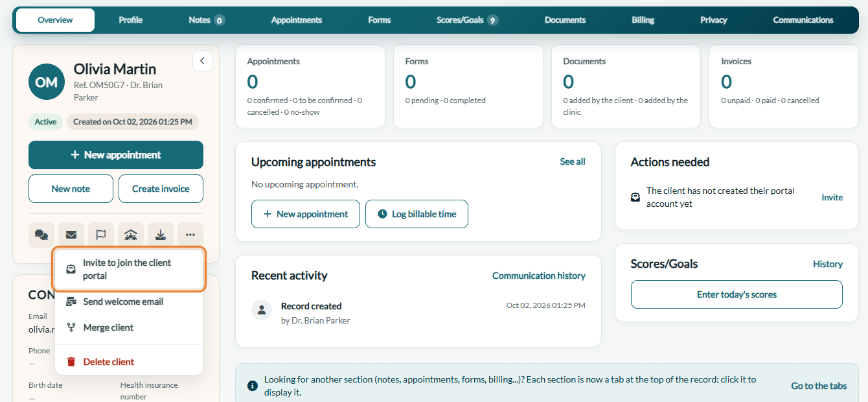This screenshot has height=402, width=868.
Task: Click the info icon in banner
Action: pyautogui.click(x=253, y=386)
